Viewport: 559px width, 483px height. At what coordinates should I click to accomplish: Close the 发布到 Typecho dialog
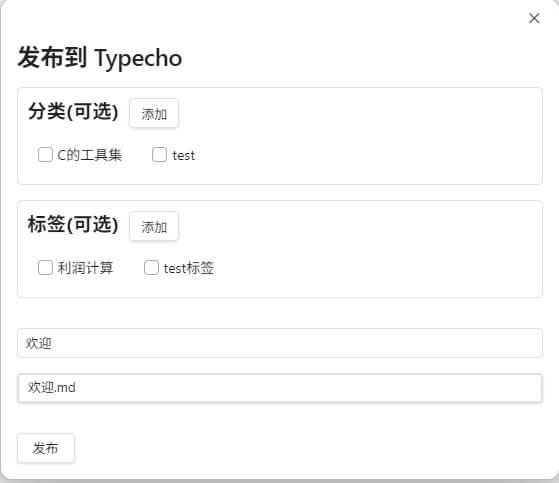click(x=534, y=18)
